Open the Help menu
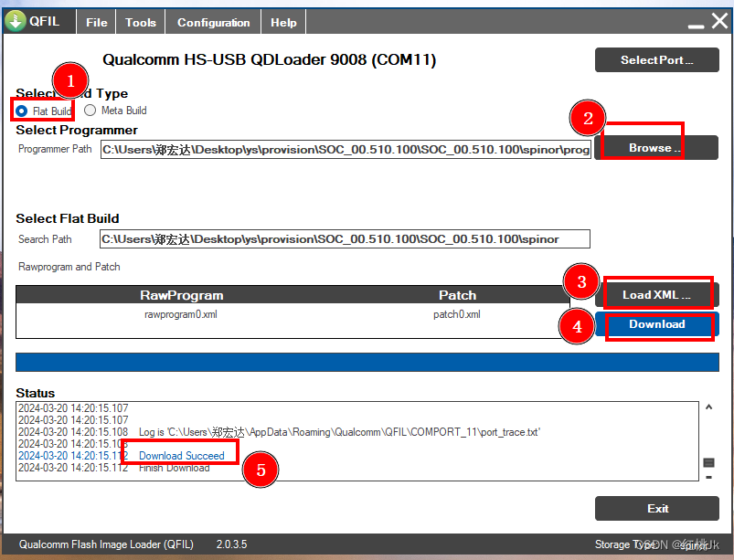This screenshot has height=560, width=734. pyautogui.click(x=283, y=23)
